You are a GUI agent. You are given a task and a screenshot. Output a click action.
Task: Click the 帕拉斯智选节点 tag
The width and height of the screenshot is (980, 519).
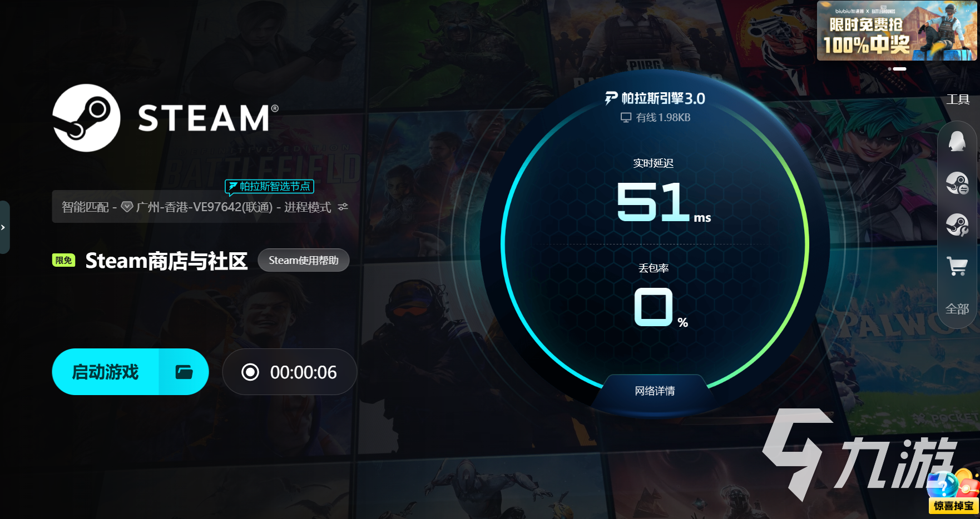point(270,187)
